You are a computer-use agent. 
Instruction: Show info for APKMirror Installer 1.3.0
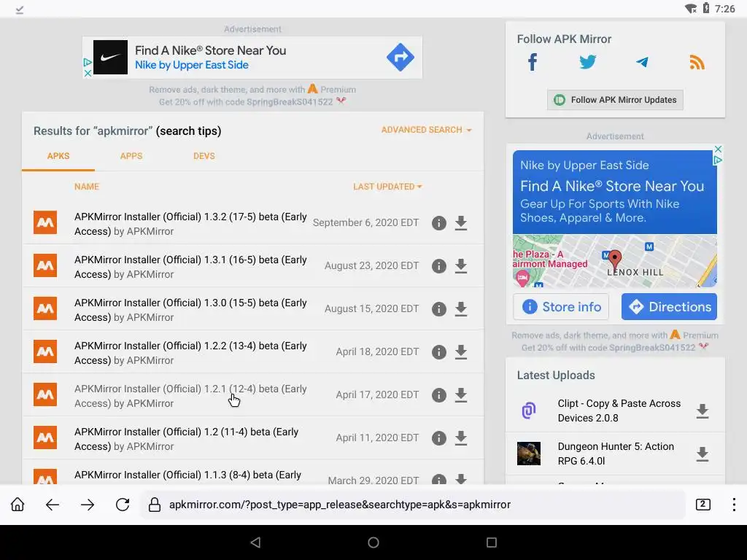pos(438,308)
